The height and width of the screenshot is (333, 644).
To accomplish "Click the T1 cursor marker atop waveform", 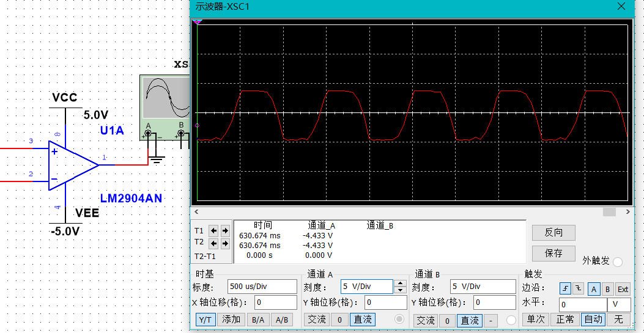I will [198, 22].
